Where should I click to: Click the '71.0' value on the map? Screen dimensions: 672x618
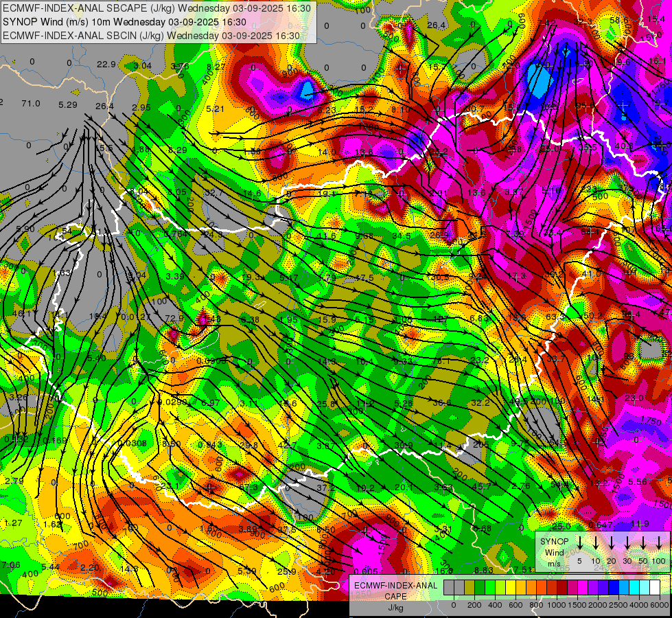click(31, 104)
